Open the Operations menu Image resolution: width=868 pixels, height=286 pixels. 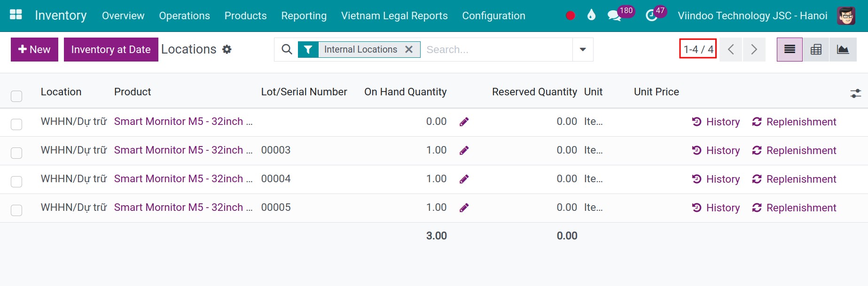tap(184, 15)
